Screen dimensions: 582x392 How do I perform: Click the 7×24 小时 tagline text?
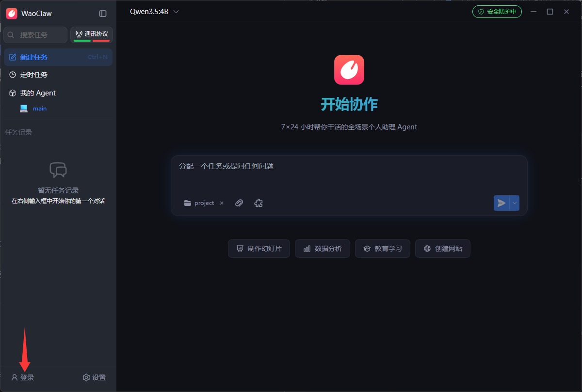pyautogui.click(x=349, y=127)
